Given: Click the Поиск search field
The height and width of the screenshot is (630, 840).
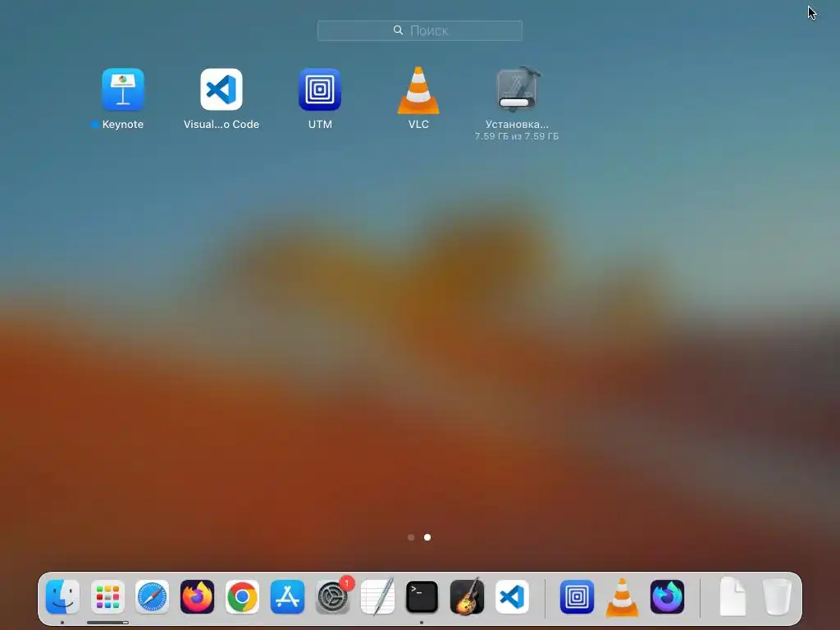Looking at the screenshot, I should pyautogui.click(x=419, y=30).
